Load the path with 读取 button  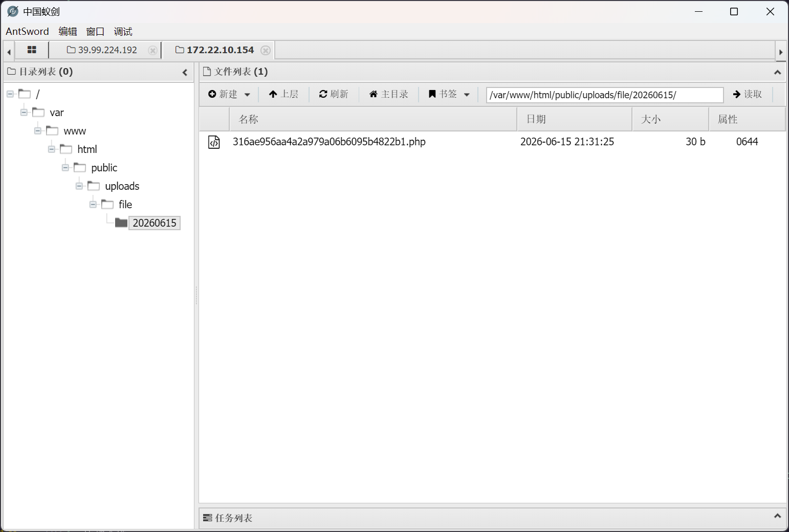[x=748, y=94]
